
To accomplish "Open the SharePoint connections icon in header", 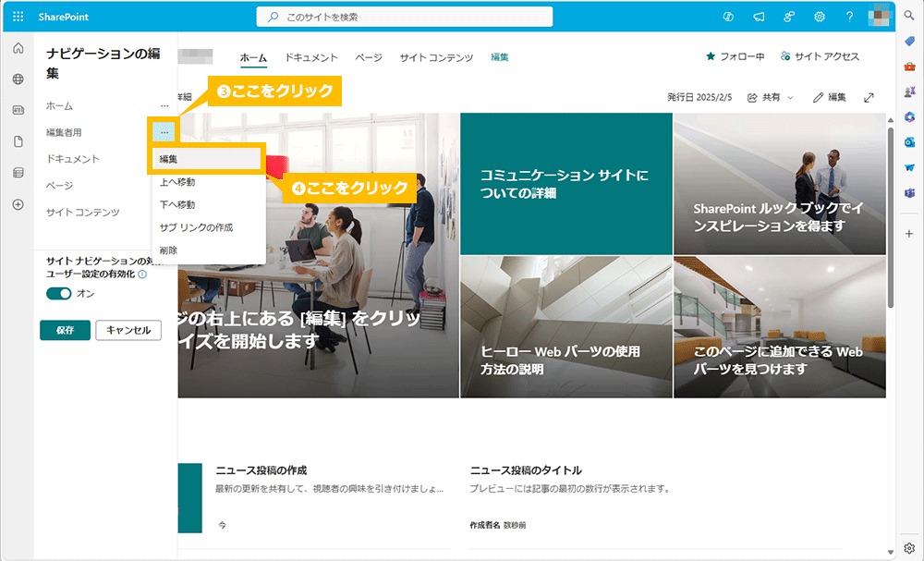I will 789,17.
